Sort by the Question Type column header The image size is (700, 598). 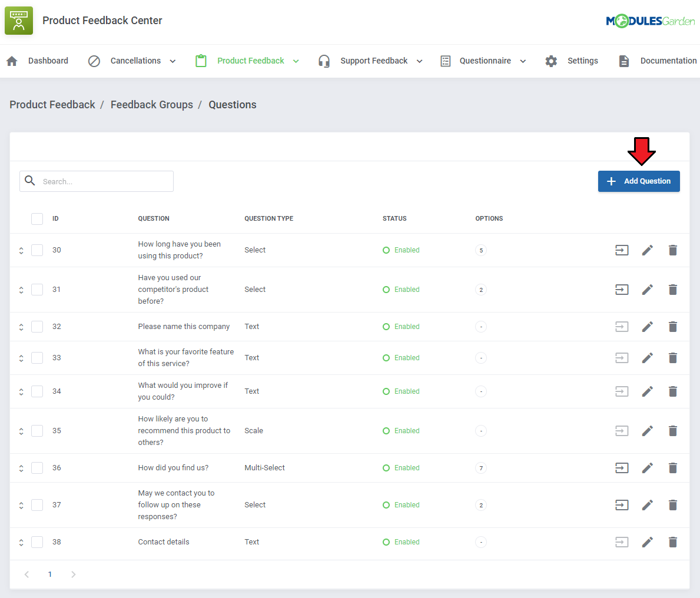(x=268, y=219)
